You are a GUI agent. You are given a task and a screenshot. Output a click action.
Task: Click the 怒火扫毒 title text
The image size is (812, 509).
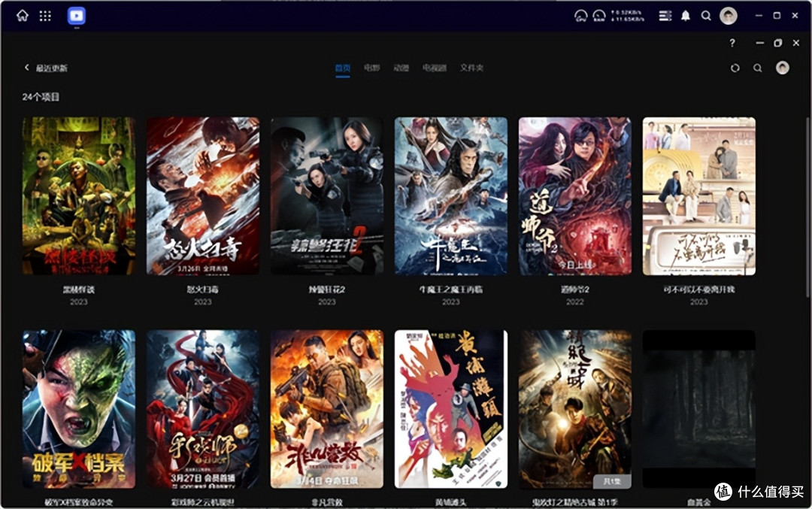tap(203, 289)
